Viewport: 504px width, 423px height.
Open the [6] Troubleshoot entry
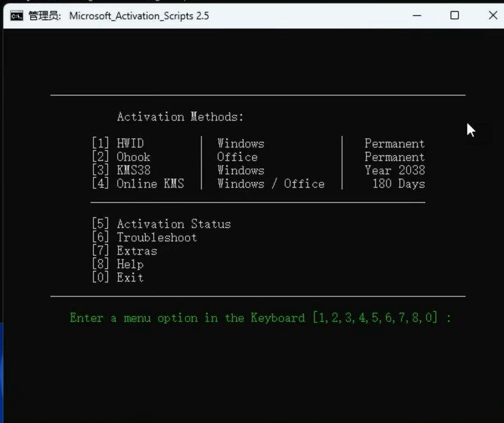point(145,237)
